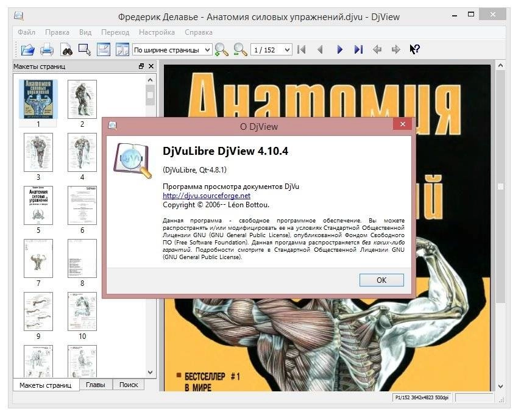The width and height of the screenshot is (521, 420).
Task: Click status bar text P1/152 3642x4823 500dpi
Action: pos(422,397)
